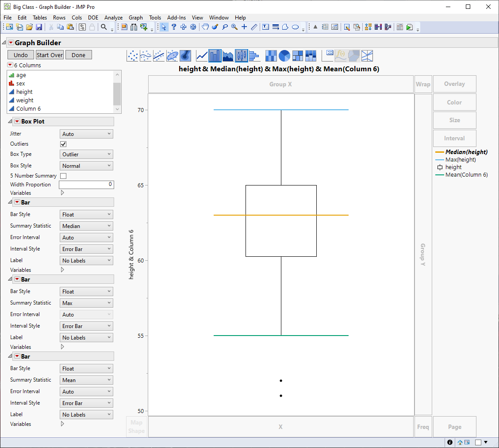
Task: Uncheck the Outliers checkbox
Action: pyautogui.click(x=63, y=144)
